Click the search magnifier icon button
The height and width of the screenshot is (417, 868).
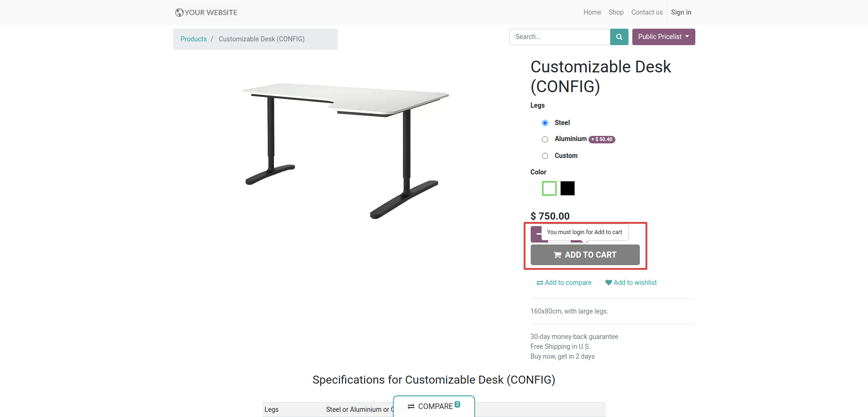pos(619,37)
